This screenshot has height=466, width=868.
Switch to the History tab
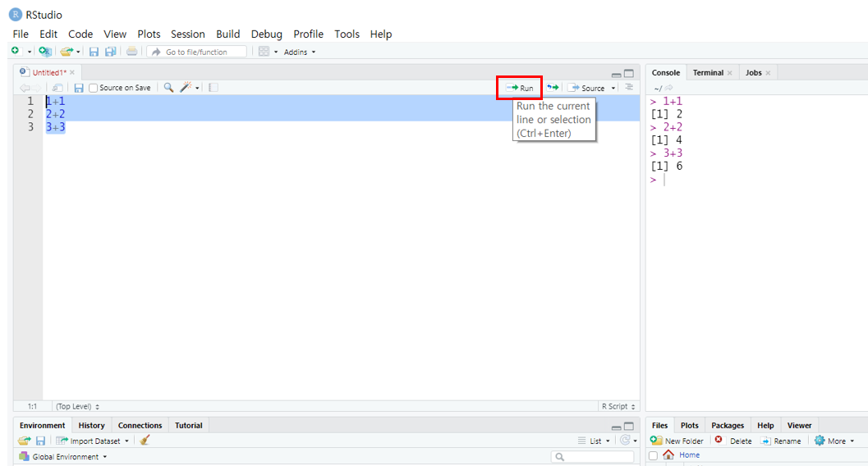[x=91, y=425]
